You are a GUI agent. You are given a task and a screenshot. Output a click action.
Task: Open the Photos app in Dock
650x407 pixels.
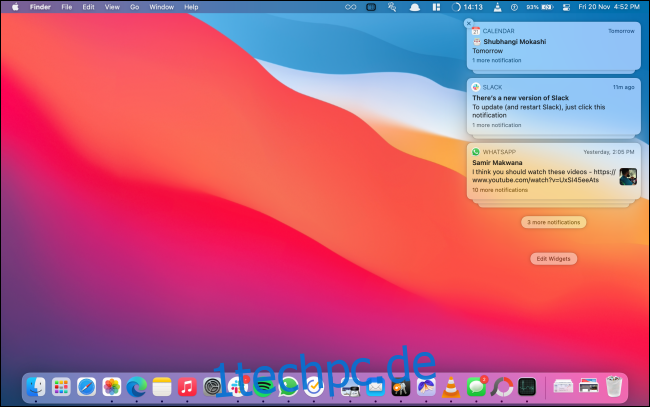pos(112,387)
